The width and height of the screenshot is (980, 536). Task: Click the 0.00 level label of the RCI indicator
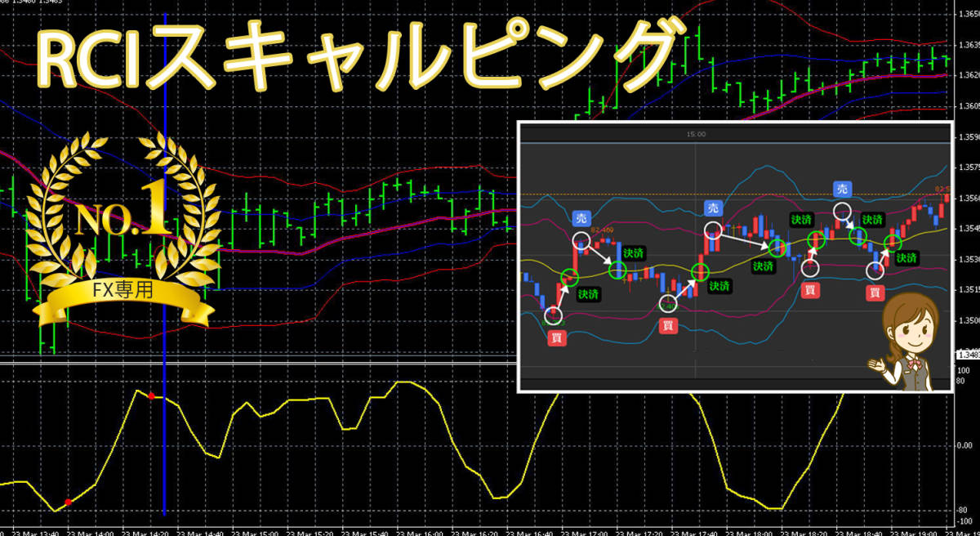[964, 445]
